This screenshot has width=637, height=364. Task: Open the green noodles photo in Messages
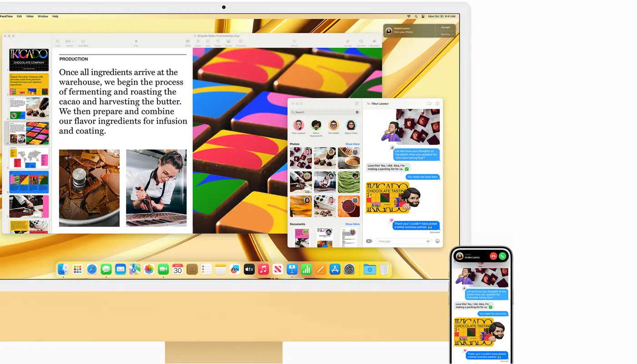[x=349, y=182]
